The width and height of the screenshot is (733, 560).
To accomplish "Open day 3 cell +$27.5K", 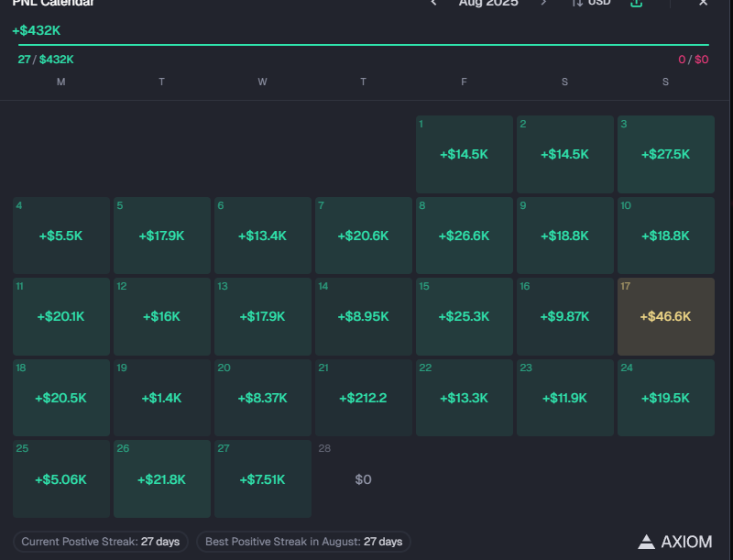I will (x=666, y=154).
